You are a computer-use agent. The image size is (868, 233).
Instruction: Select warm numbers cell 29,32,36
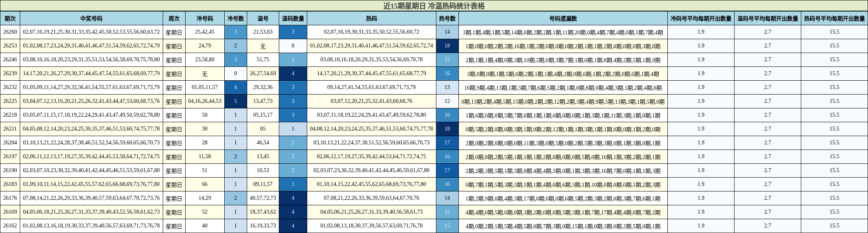point(263,87)
